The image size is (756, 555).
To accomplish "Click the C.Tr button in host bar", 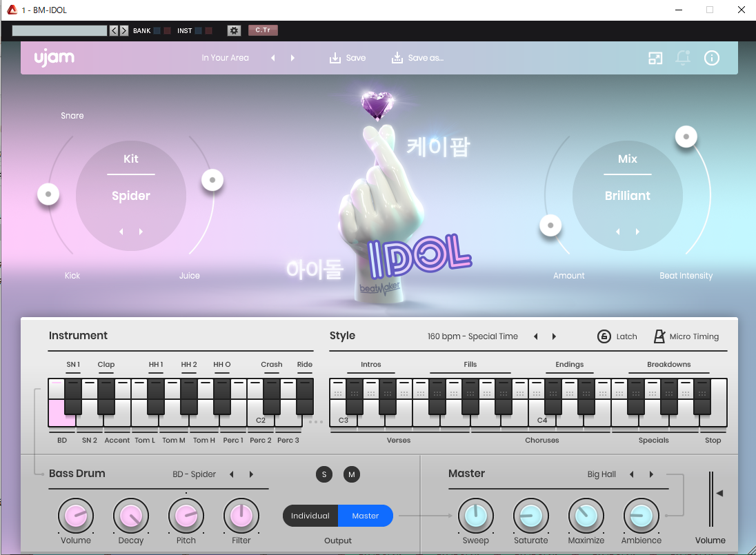I will click(263, 30).
